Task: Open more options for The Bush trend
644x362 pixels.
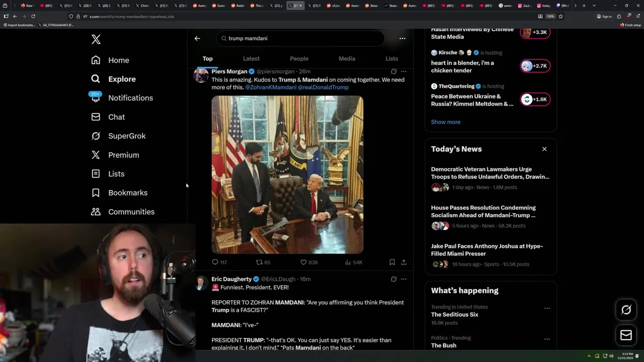Action: pos(547,339)
